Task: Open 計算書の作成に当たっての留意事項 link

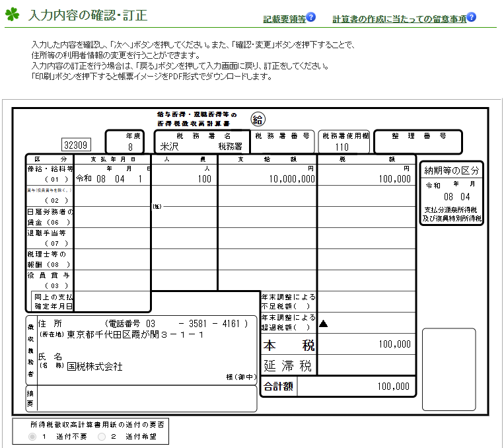Action: pos(399,19)
